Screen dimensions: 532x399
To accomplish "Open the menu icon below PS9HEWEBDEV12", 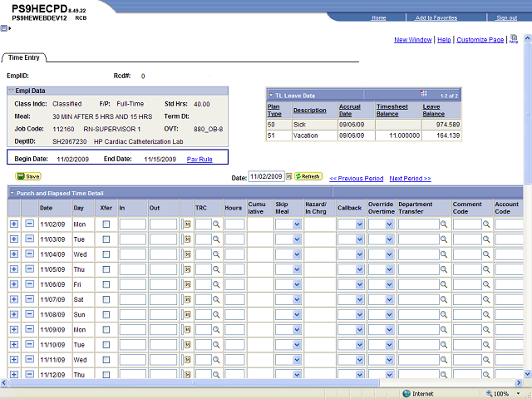I will pos(4,28).
